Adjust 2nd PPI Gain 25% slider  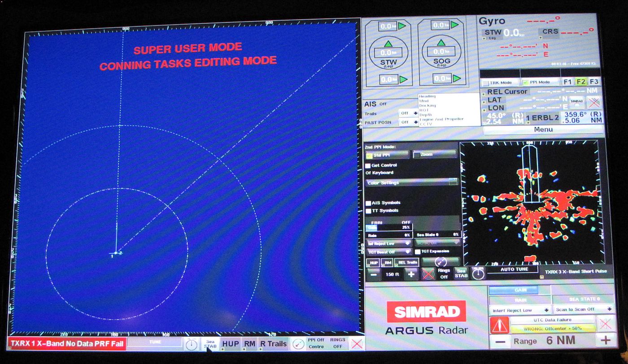[389, 227]
